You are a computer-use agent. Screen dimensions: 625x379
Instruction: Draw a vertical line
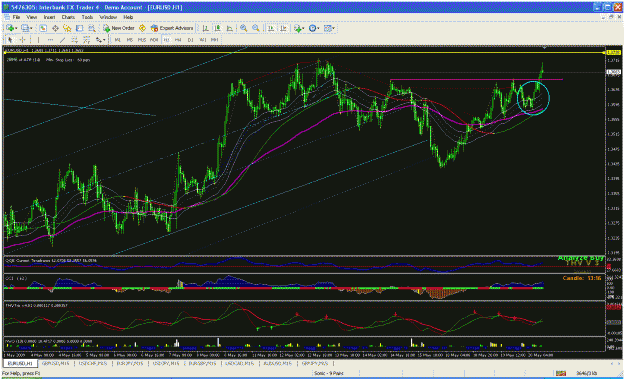(39, 40)
